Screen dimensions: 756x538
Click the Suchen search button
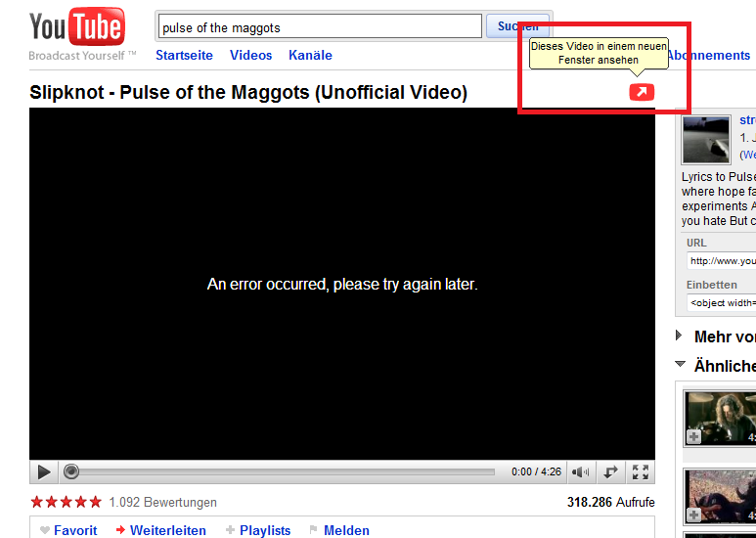pos(517,26)
